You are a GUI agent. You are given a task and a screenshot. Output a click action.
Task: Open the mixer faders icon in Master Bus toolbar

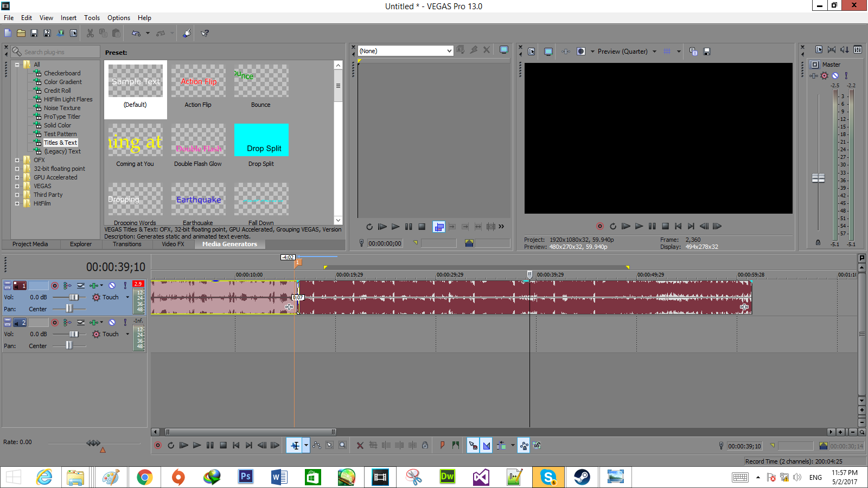coord(858,49)
